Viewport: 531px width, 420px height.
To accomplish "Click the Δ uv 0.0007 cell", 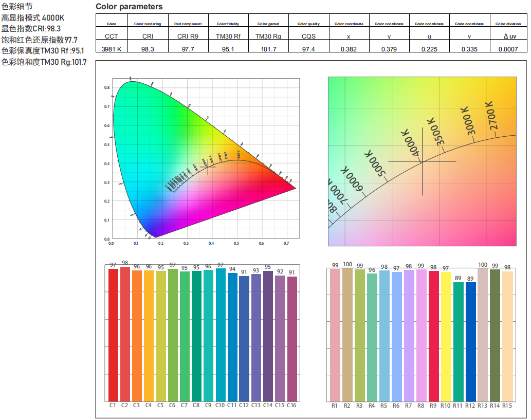I will coord(508,46).
